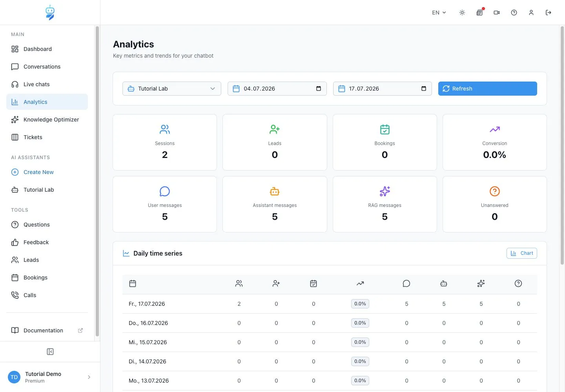Click the 0.0% badge in the 17.07.2026 row
This screenshot has height=392, width=565.
(x=360, y=304)
